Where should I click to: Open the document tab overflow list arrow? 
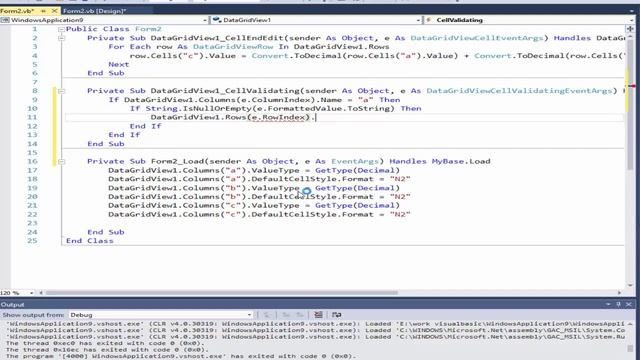pyautogui.click(x=632, y=11)
